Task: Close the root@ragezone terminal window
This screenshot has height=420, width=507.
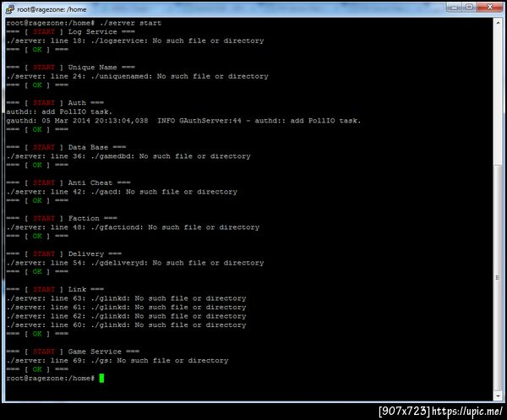Action: tap(490, 8)
